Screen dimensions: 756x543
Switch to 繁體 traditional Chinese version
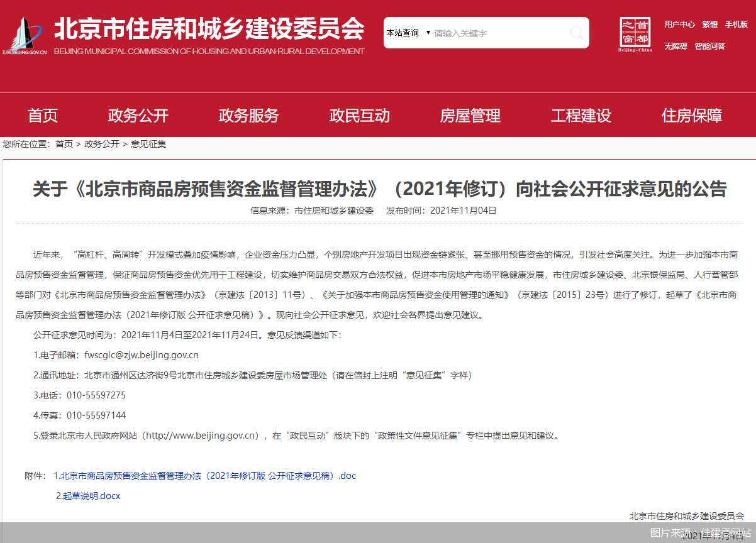tap(709, 25)
